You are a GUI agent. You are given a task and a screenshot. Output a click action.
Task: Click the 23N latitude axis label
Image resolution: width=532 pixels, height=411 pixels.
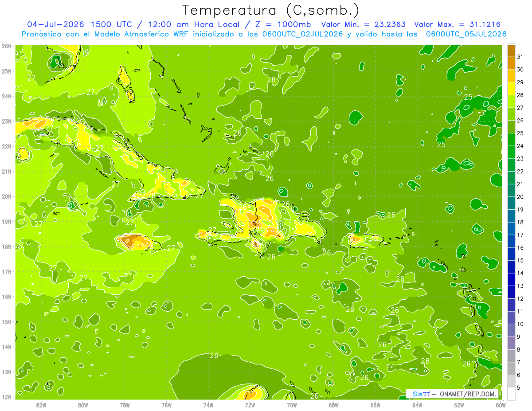[x=7, y=121]
